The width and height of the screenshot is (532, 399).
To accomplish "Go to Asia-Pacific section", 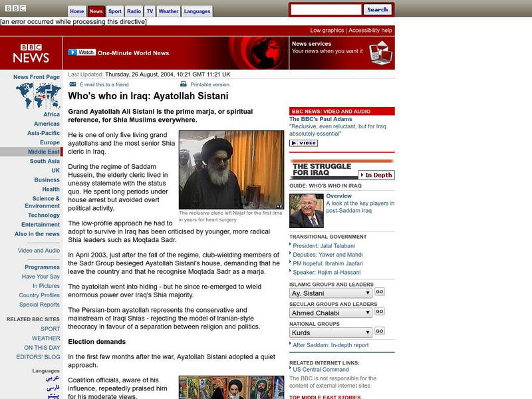I will 43,133.
